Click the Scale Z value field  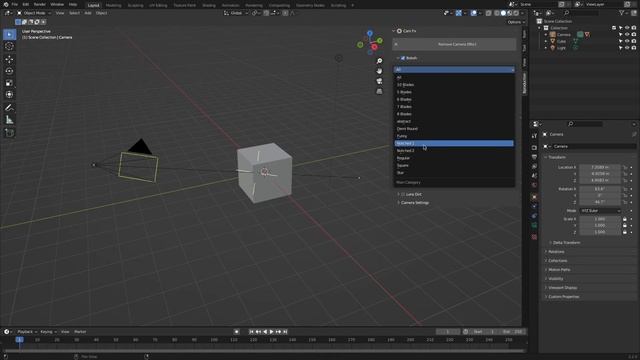600,232
